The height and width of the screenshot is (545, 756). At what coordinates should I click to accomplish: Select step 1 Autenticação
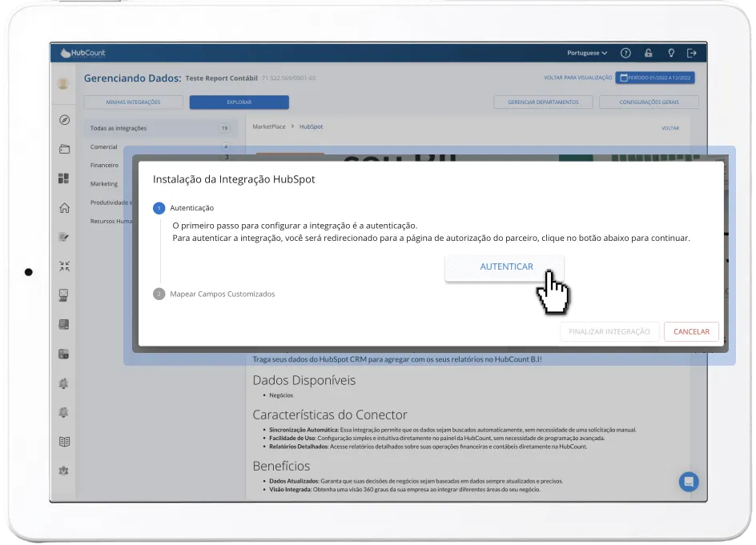coord(183,208)
